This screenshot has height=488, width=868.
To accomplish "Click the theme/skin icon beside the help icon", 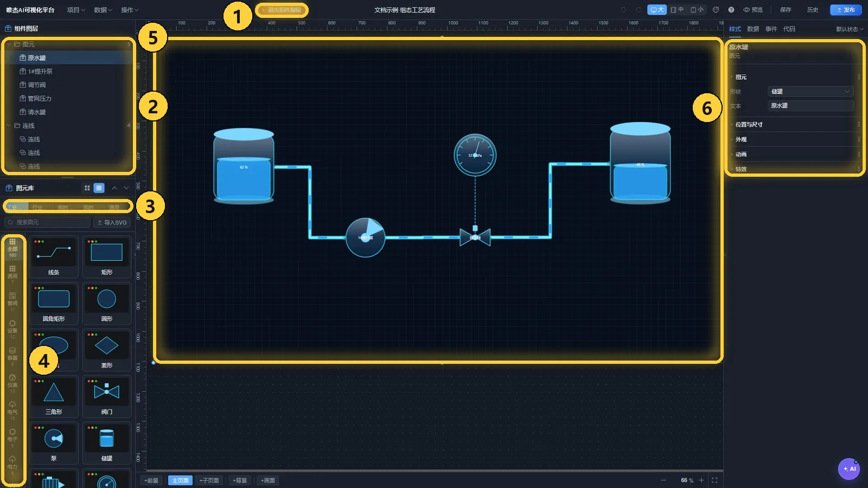I will point(716,10).
